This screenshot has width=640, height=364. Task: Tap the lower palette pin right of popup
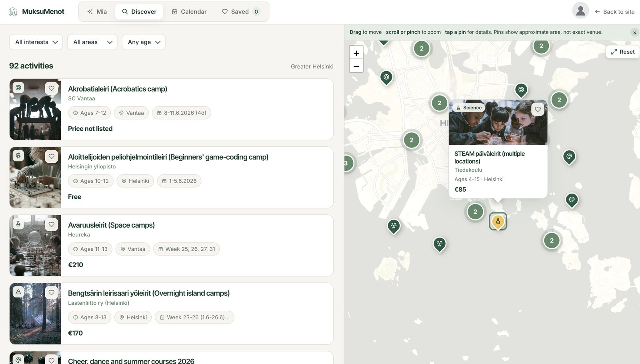tap(572, 200)
